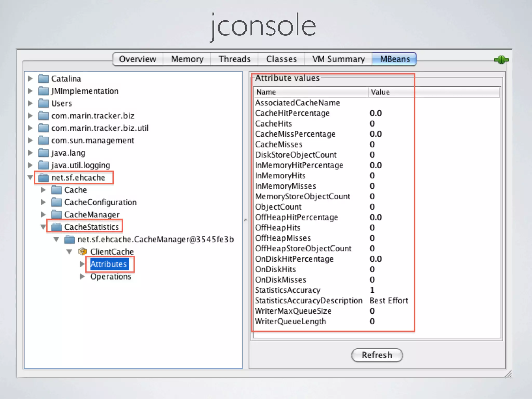Select the InMemoryHitPercentage attribute row
The width and height of the screenshot is (532, 399).
click(377, 165)
